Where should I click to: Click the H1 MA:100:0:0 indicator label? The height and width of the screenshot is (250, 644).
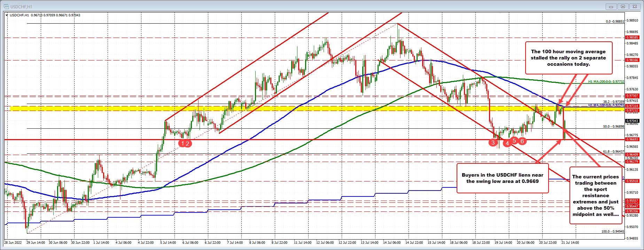[606, 105]
